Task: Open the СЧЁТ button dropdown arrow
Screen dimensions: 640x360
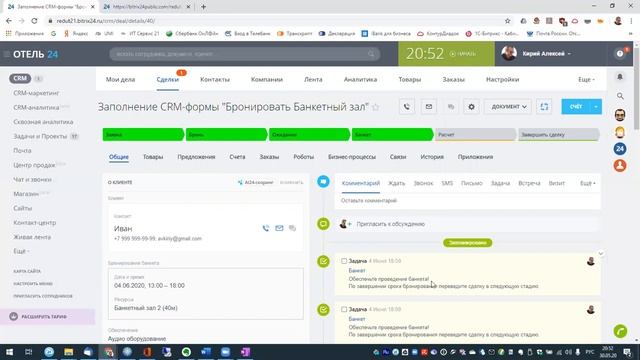Action: [x=596, y=107]
